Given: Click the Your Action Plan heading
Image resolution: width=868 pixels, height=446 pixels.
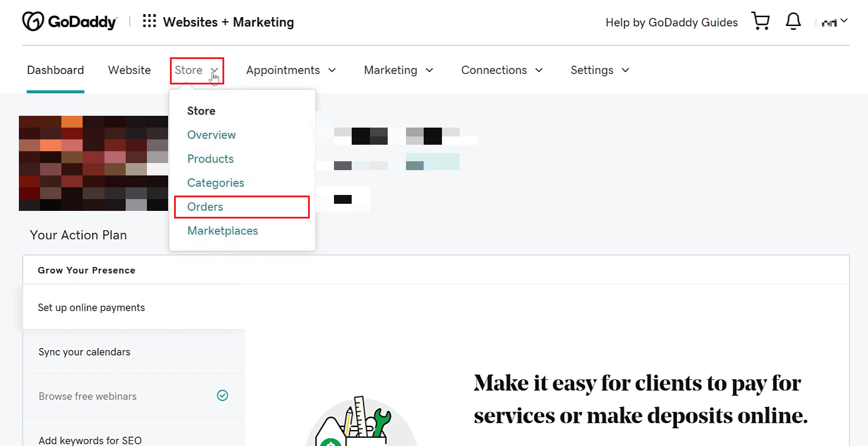Looking at the screenshot, I should click(78, 235).
